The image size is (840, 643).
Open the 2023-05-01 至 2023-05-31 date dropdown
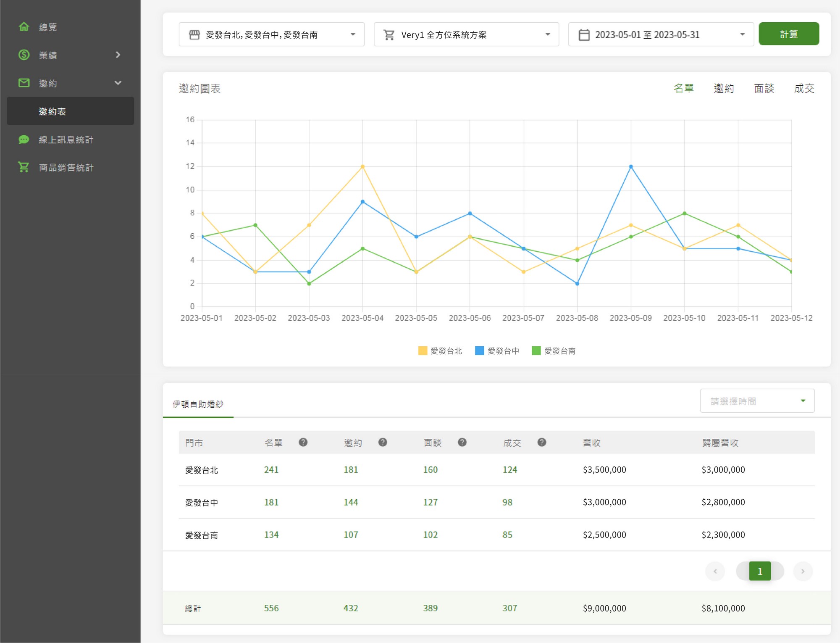[x=661, y=34]
